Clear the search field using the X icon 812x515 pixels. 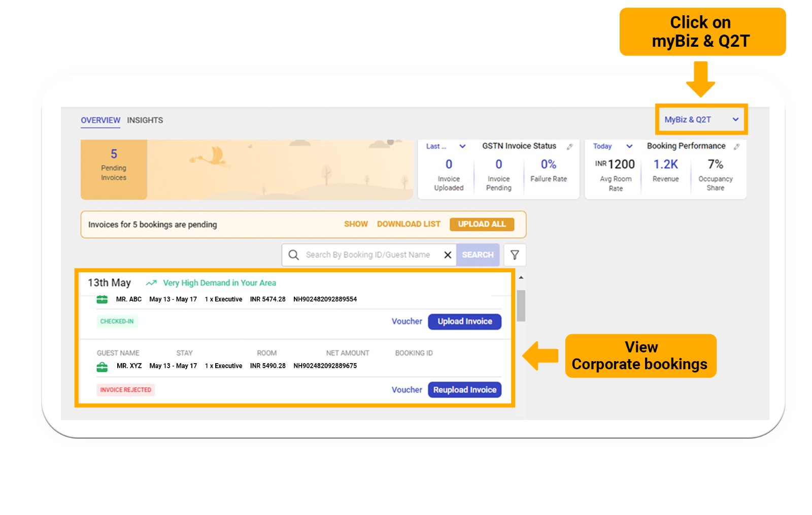click(x=448, y=255)
